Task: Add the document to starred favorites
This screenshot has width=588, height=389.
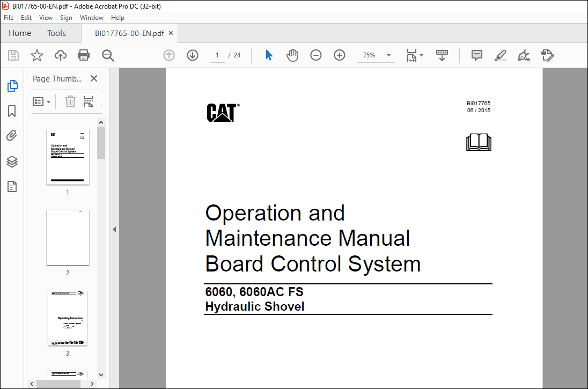Action: tap(36, 55)
